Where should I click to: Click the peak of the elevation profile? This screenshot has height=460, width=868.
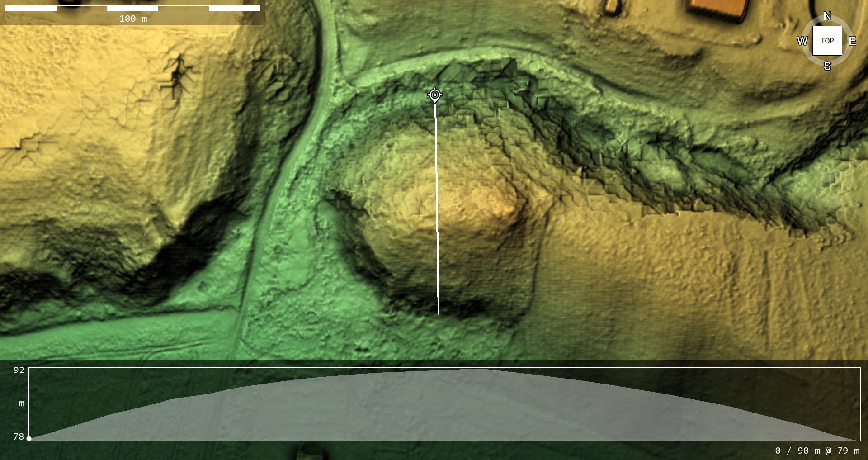479,370
